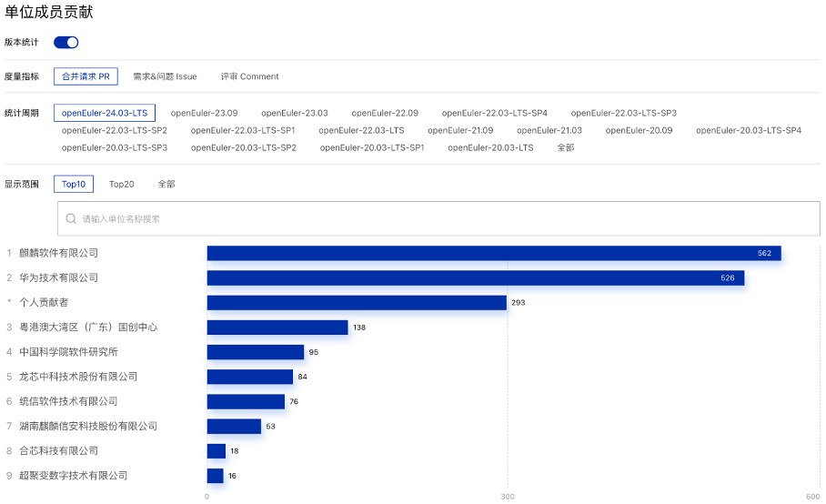Choose openEuler-22.03-LTS-SP4 version period
This screenshot has height=504, width=826.
494,113
